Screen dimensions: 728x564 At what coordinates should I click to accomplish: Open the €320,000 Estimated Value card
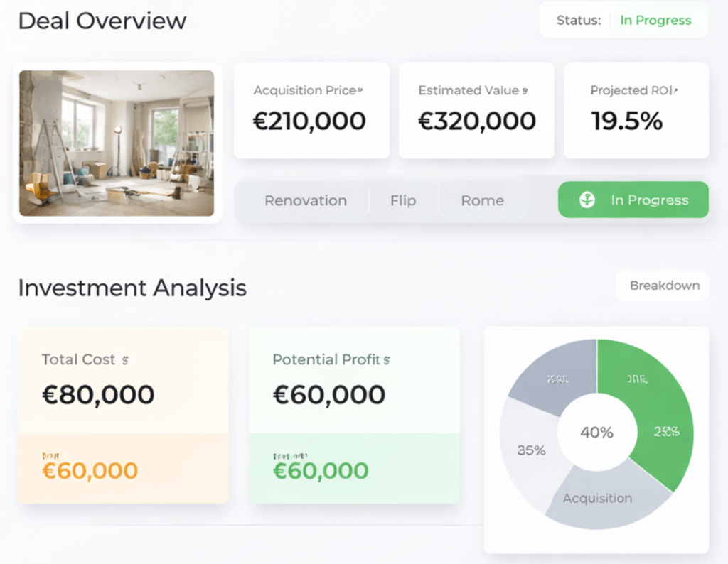(x=476, y=110)
